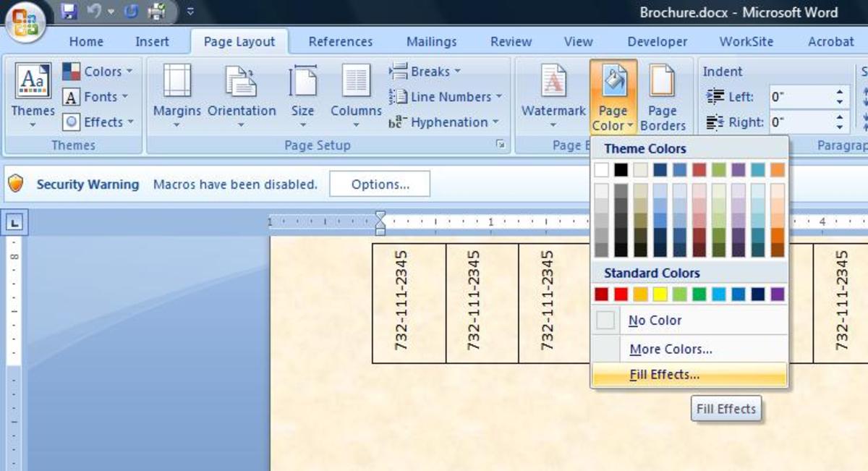Expand the Page Setup dialog launcher
Viewport: 868px width, 471px height.
(x=500, y=145)
